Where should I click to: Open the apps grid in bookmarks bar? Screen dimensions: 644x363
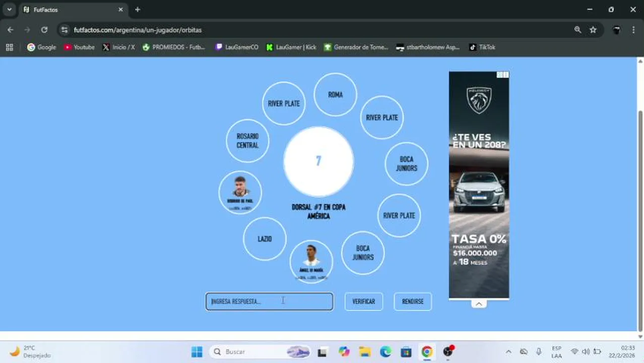9,47
